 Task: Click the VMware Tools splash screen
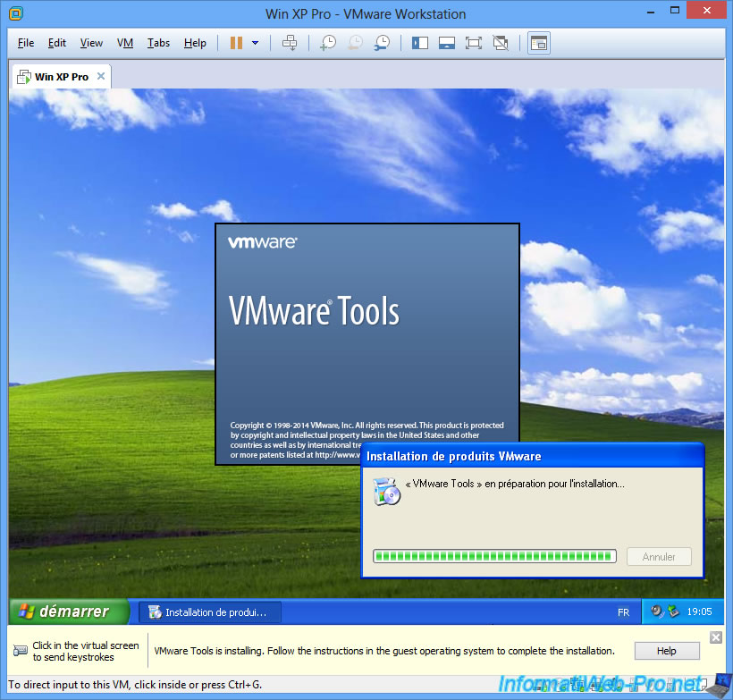tap(367, 343)
